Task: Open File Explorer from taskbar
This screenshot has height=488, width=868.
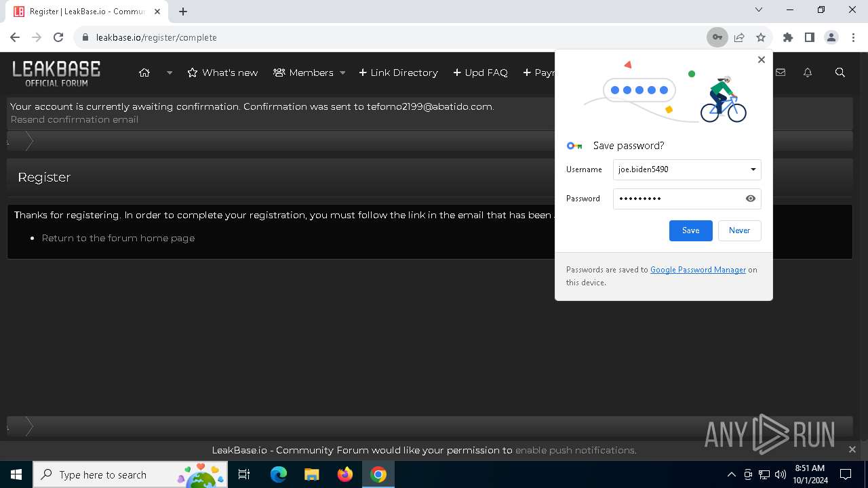Action: (311, 474)
